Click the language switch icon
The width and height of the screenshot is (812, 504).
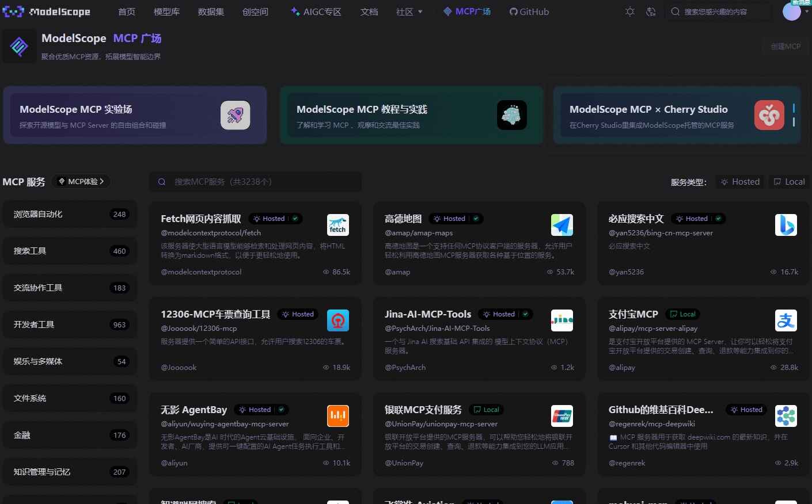click(x=651, y=12)
